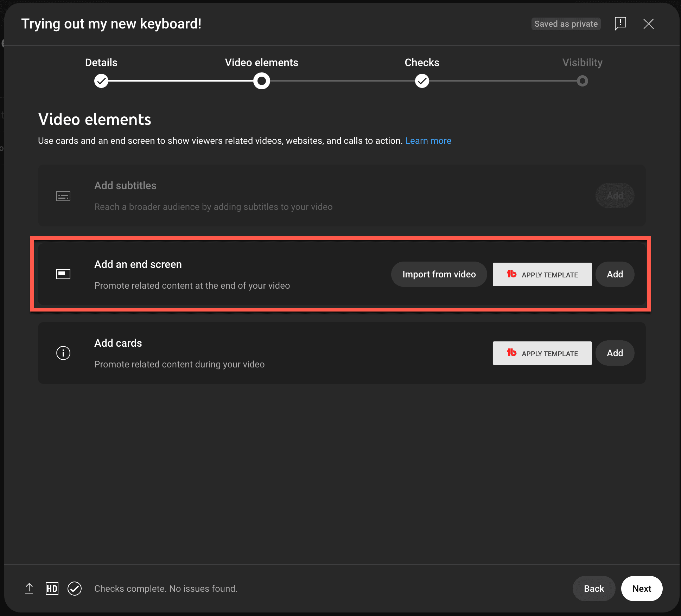Click the subtitles icon in Add subtitles row

point(63,196)
